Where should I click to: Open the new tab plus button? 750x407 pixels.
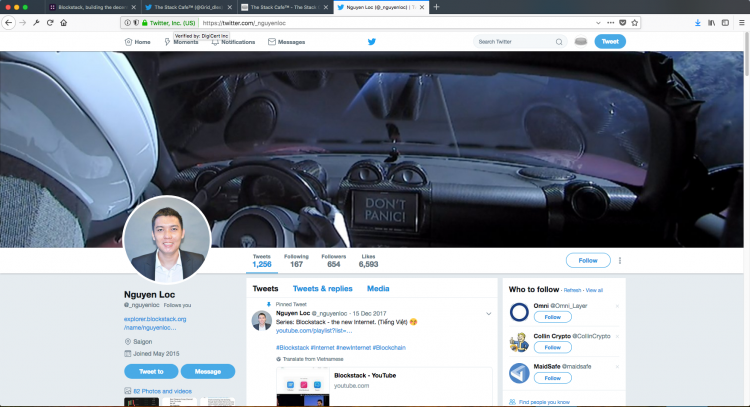(436, 7)
